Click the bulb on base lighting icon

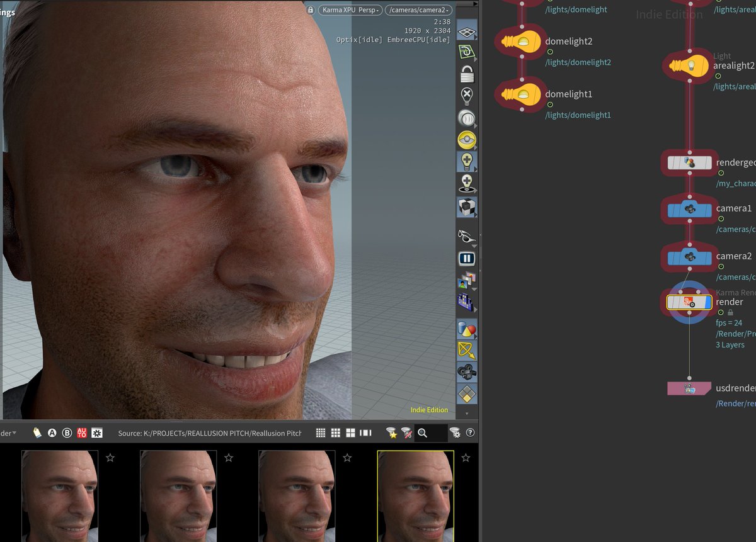tap(467, 183)
